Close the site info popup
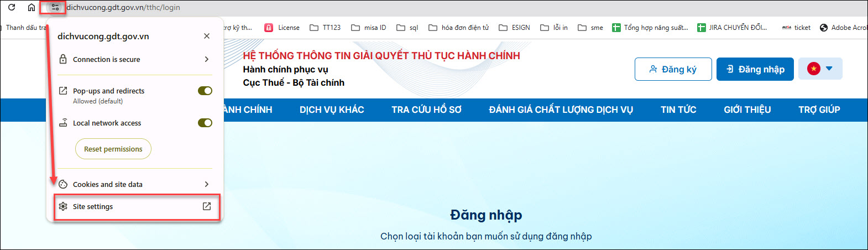 pos(207,36)
